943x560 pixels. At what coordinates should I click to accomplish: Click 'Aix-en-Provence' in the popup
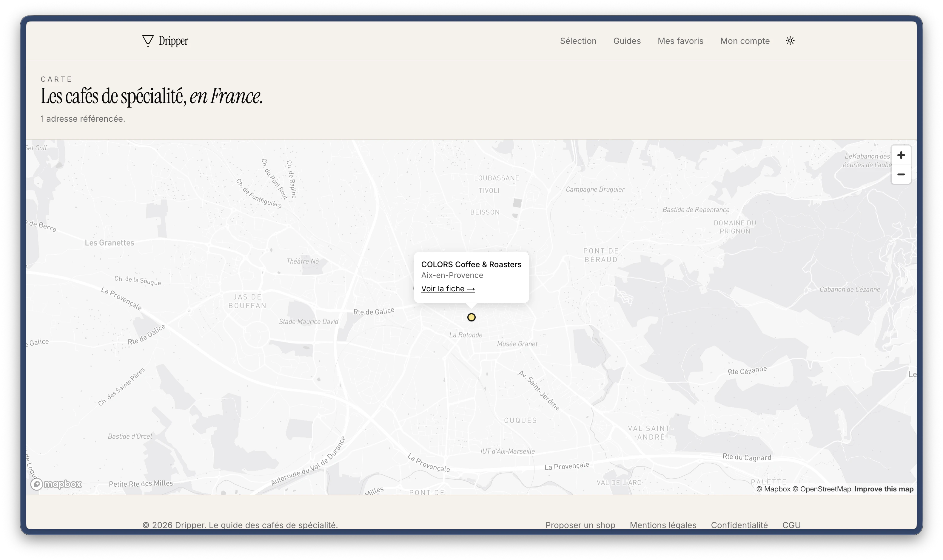coord(452,276)
